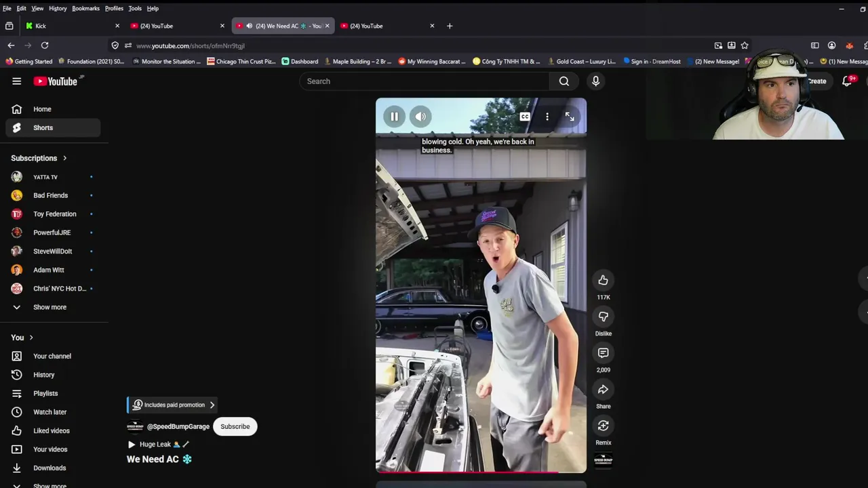Open the list all tabs icon
The image size is (868, 488).
click(9, 26)
